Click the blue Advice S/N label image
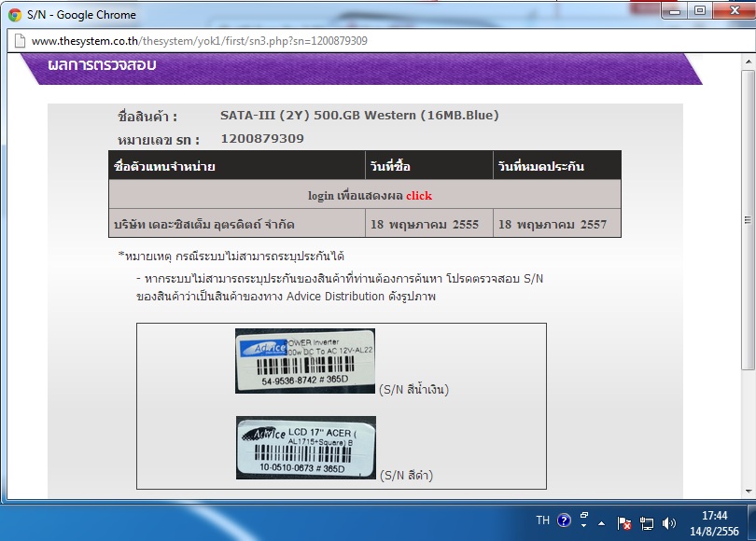The height and width of the screenshot is (541, 756). (304, 361)
